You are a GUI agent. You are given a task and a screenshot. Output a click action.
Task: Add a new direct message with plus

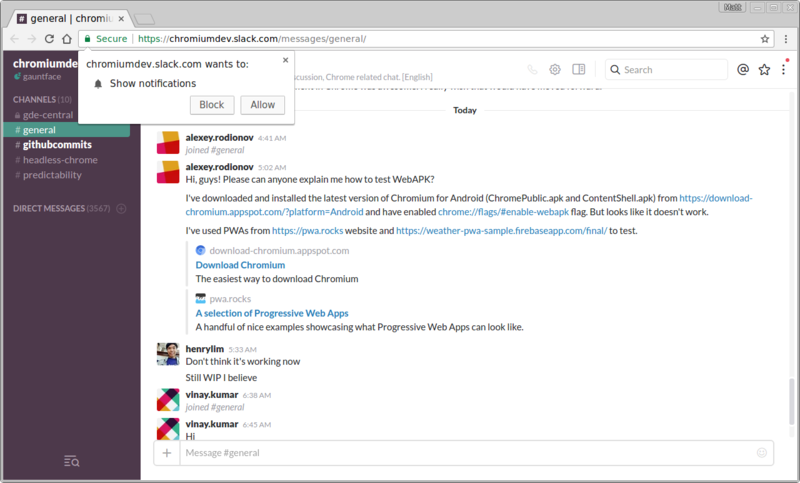[121, 208]
